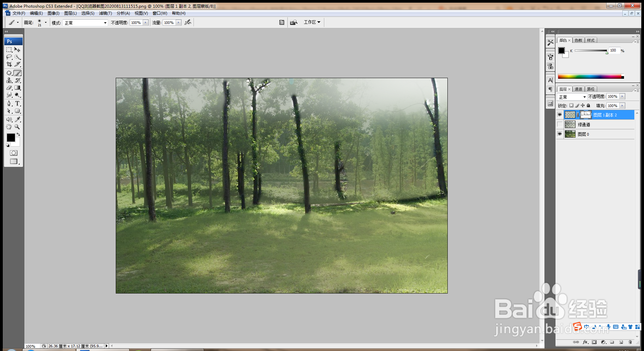Select the Path Selection tool
The width and height of the screenshot is (644, 351).
click(x=9, y=111)
